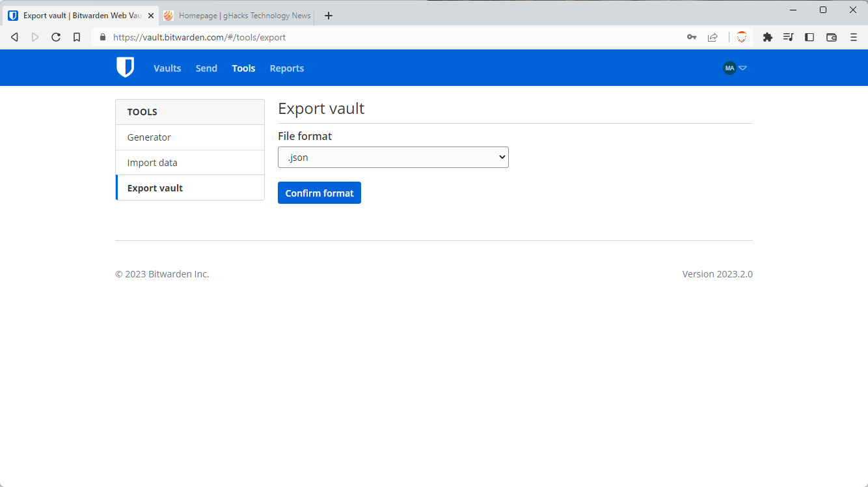Open the File format dropdown
This screenshot has height=487, width=868.
click(x=393, y=157)
